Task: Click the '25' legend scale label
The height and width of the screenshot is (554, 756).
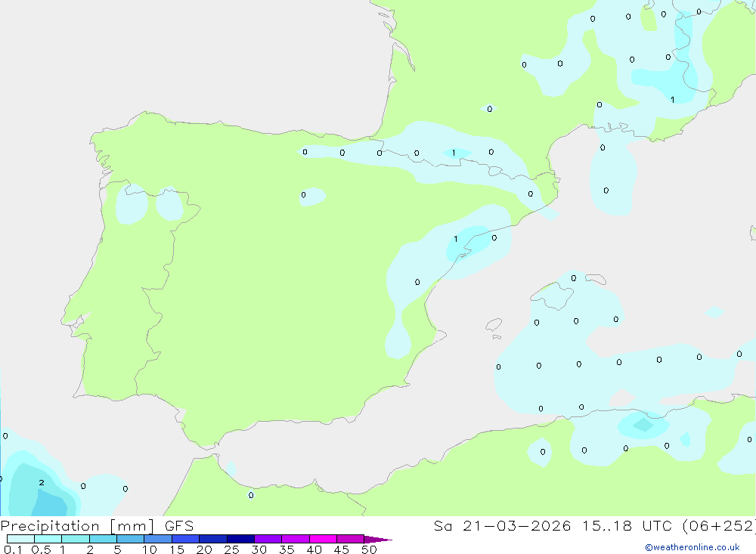Action: [x=232, y=549]
